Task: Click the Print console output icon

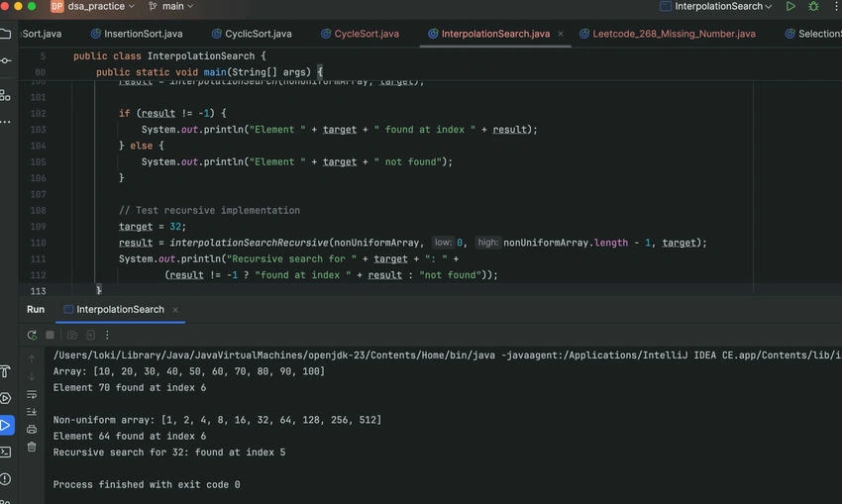Action: (32, 430)
